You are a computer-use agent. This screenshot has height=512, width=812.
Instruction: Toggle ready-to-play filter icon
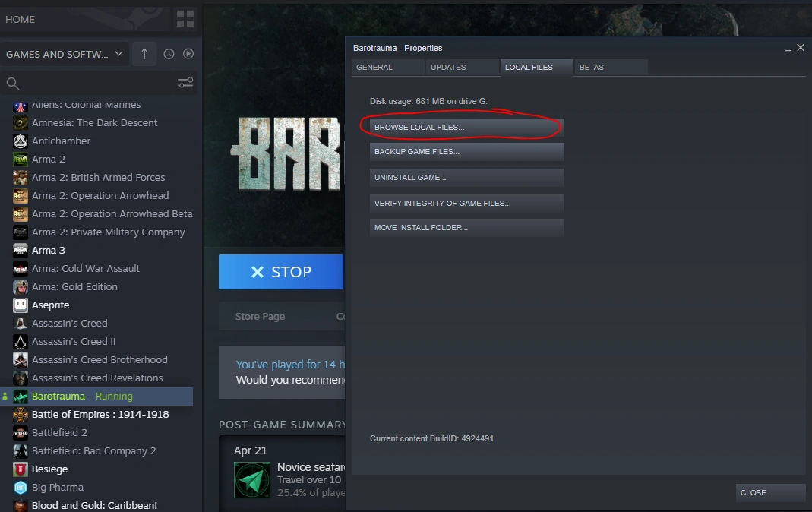[x=188, y=54]
